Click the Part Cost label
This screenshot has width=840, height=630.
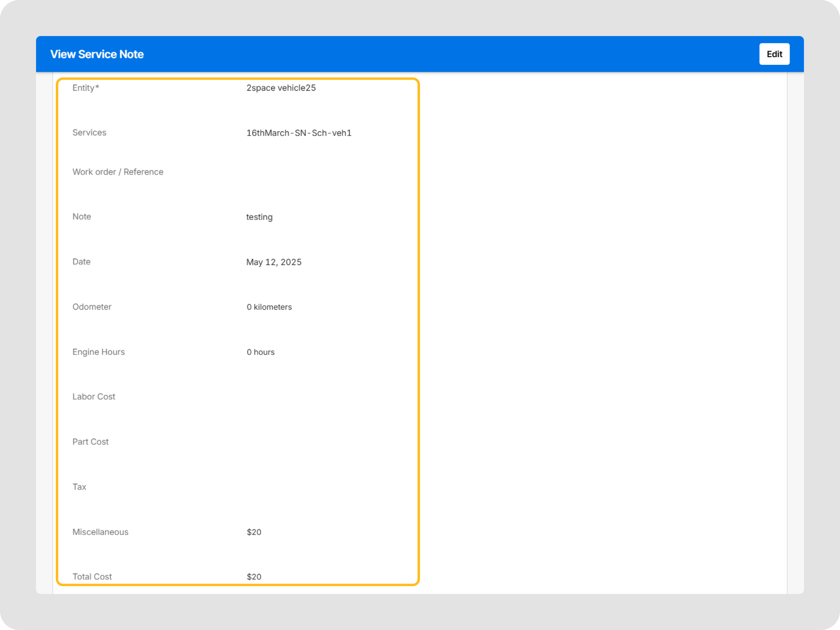click(x=90, y=442)
